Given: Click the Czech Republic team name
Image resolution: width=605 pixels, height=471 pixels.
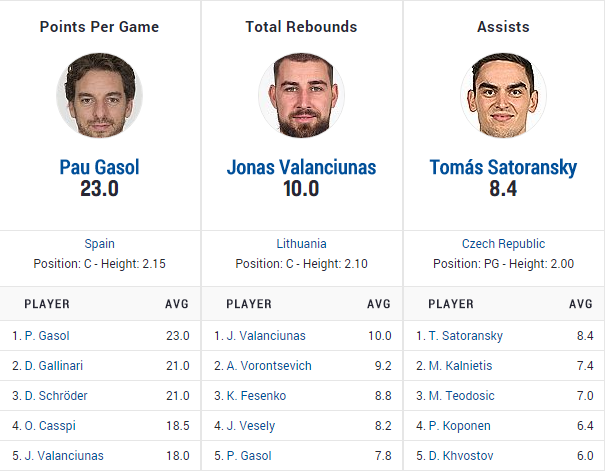Looking at the screenshot, I should coord(503,244).
